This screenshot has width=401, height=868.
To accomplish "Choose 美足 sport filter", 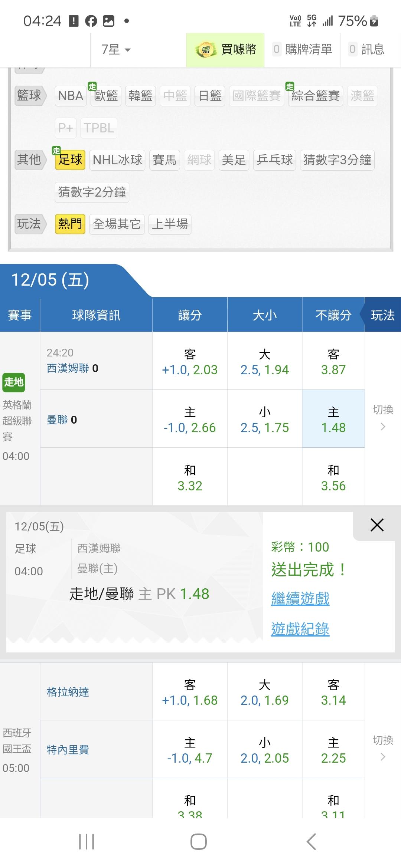I will click(x=234, y=160).
